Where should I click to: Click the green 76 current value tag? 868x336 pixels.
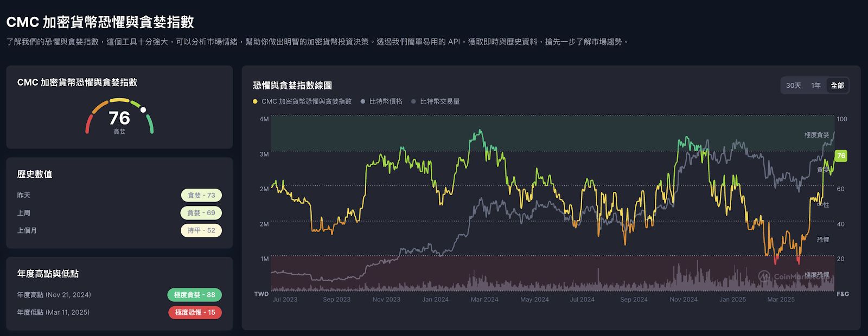tap(841, 156)
